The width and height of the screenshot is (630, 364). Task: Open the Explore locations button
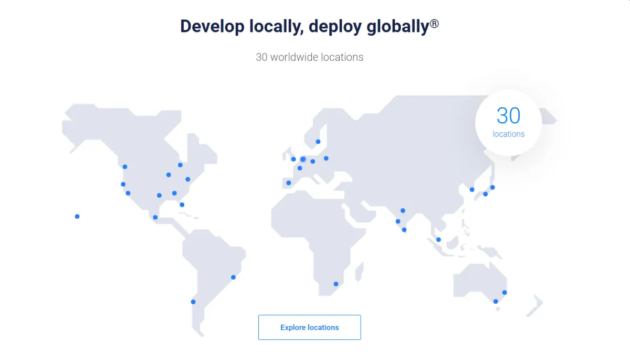coord(309,327)
